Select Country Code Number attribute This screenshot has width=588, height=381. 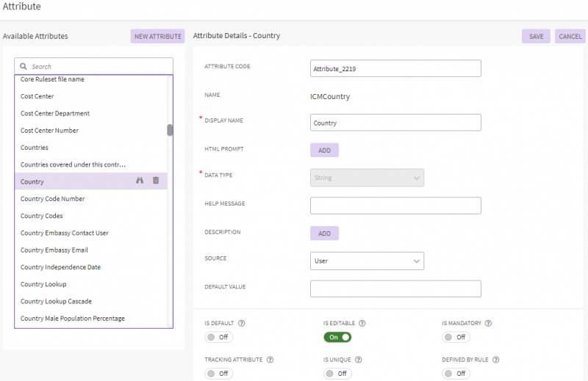[90, 198]
